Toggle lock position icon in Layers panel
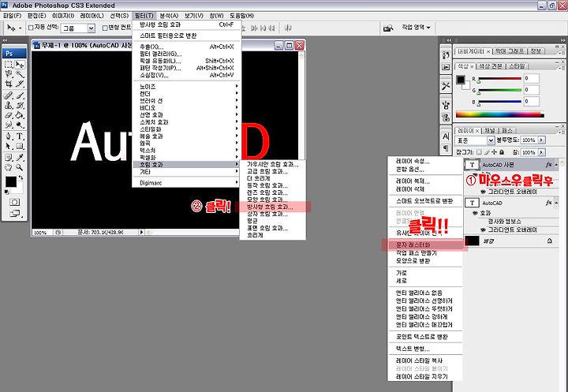 coord(495,152)
